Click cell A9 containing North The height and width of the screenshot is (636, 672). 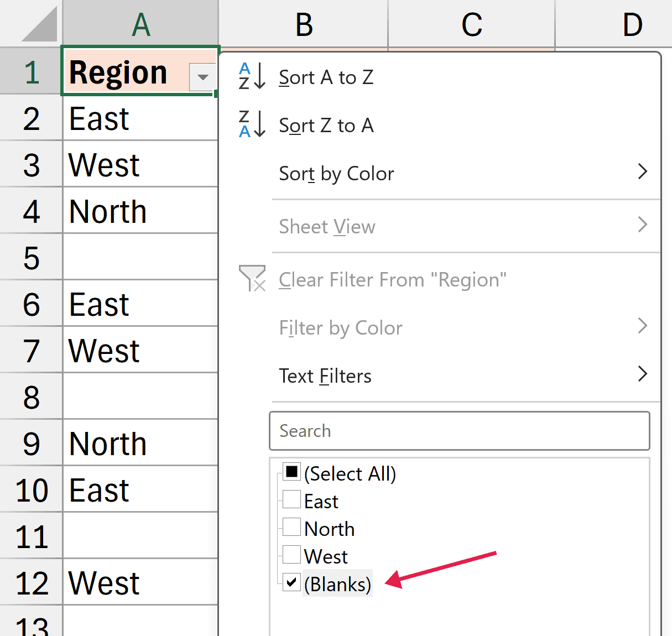click(x=140, y=444)
